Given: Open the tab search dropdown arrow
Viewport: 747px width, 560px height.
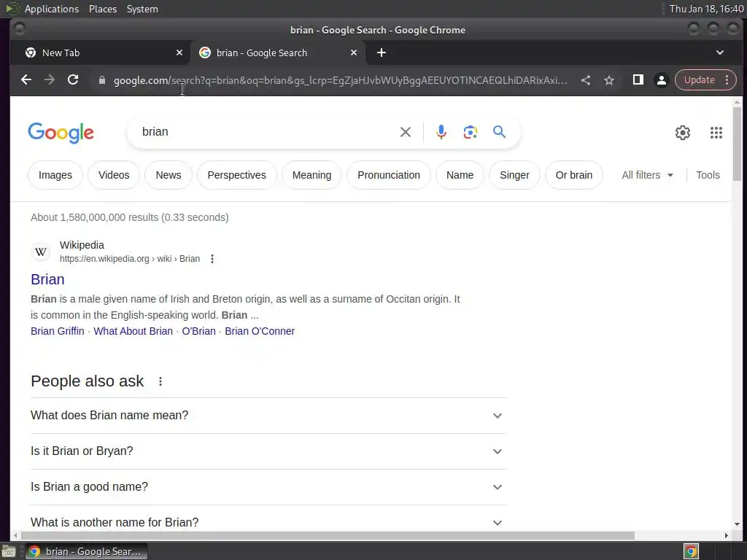Looking at the screenshot, I should (x=720, y=52).
